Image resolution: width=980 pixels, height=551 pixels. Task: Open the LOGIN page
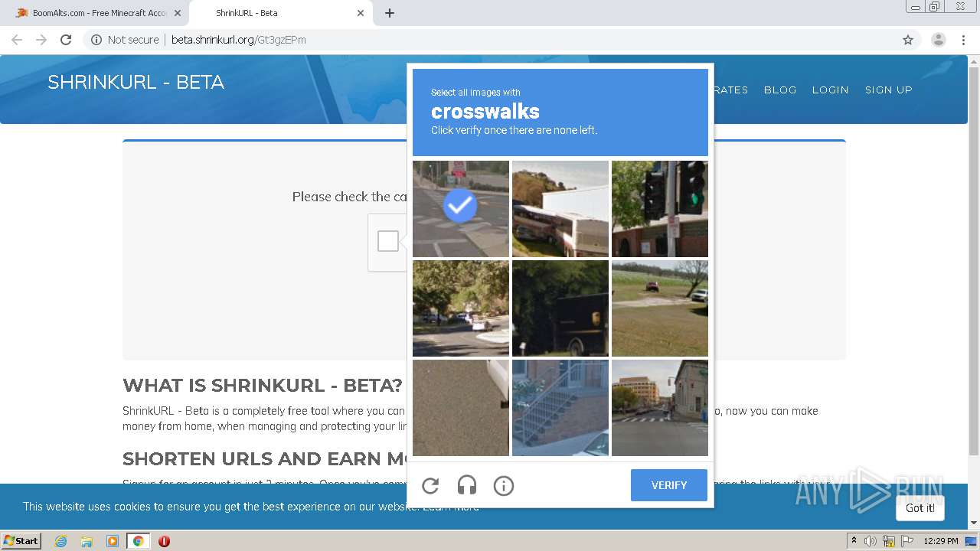point(831,90)
